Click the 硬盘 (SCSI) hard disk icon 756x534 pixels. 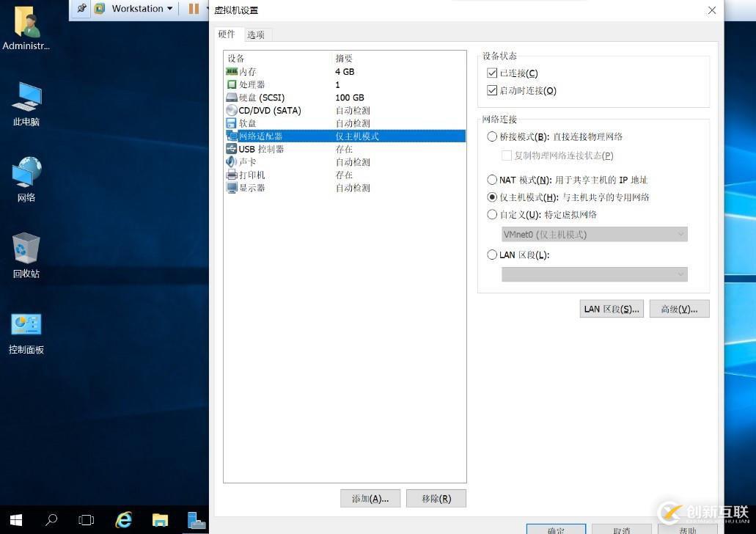pos(232,98)
